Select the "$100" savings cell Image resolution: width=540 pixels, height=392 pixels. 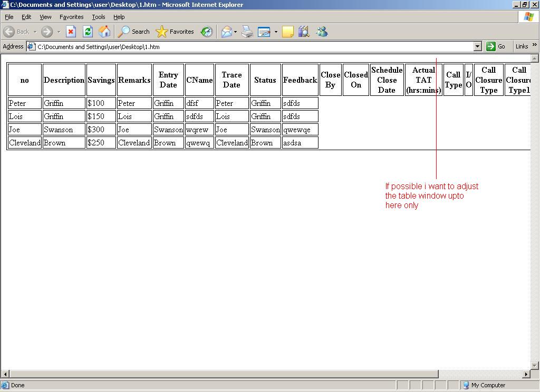coord(101,103)
